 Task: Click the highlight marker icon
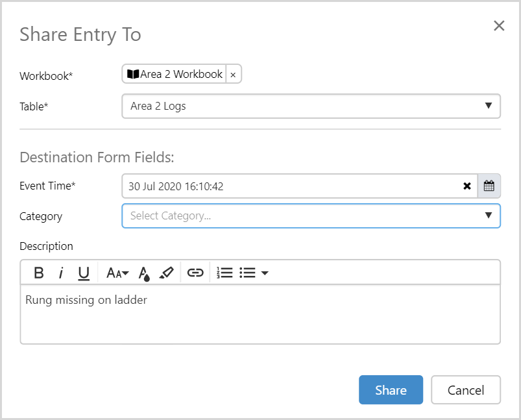(x=166, y=273)
